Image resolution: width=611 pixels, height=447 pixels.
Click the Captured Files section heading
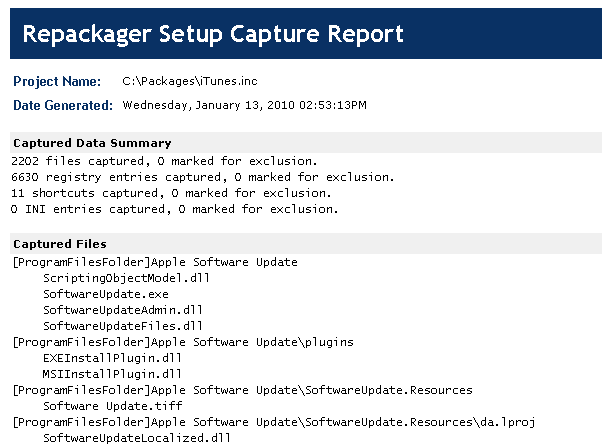tap(60, 243)
